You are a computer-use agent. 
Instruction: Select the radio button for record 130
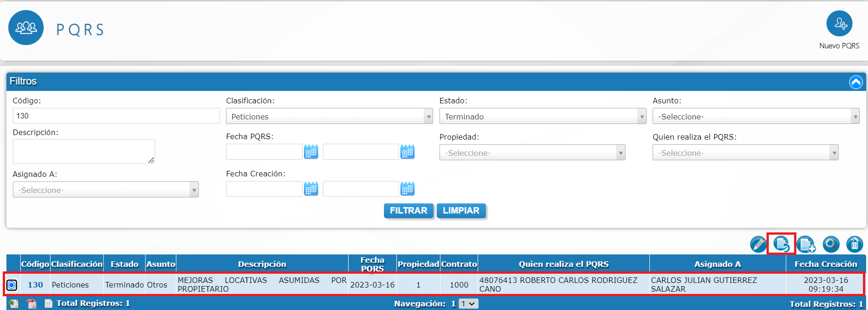tap(12, 285)
